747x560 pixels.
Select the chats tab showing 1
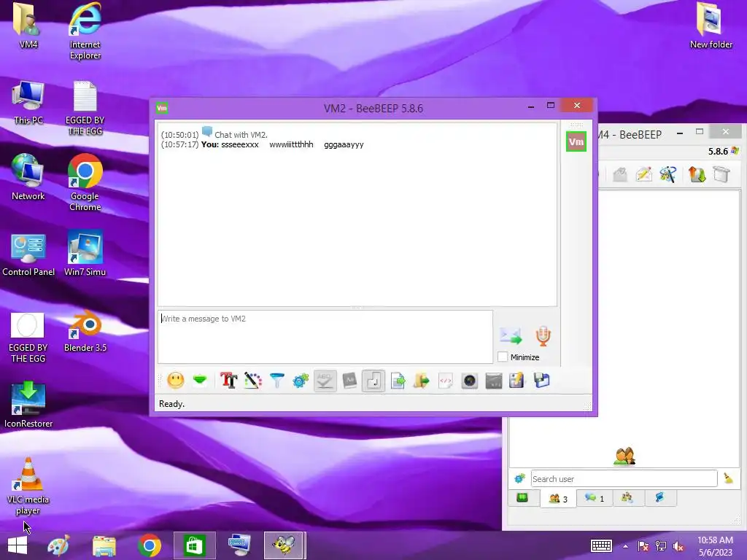[595, 498]
